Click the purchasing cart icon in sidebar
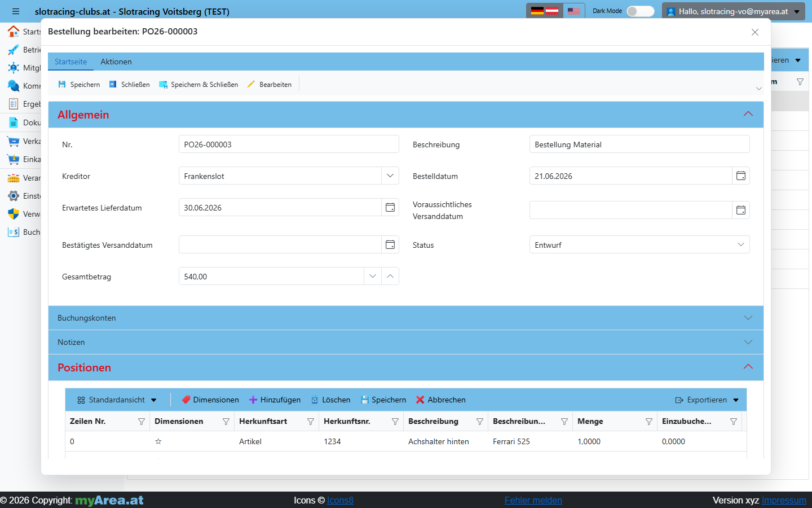Image resolution: width=812 pixels, height=508 pixels. [14, 159]
